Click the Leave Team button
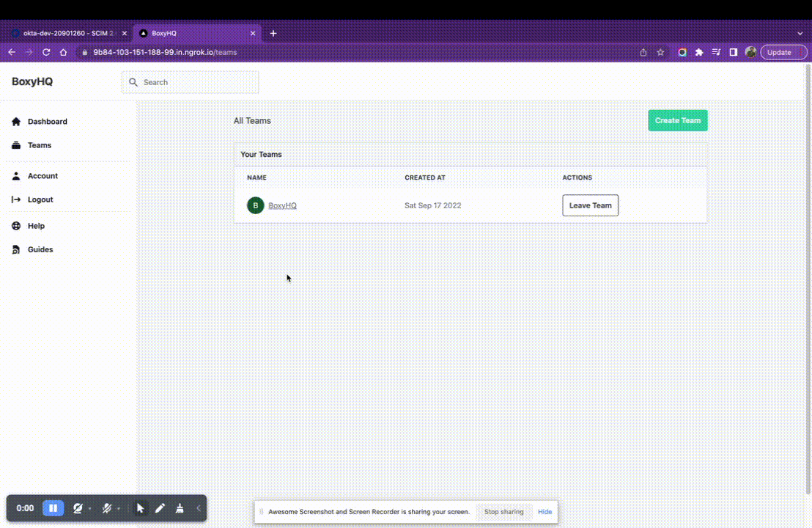 tap(590, 205)
